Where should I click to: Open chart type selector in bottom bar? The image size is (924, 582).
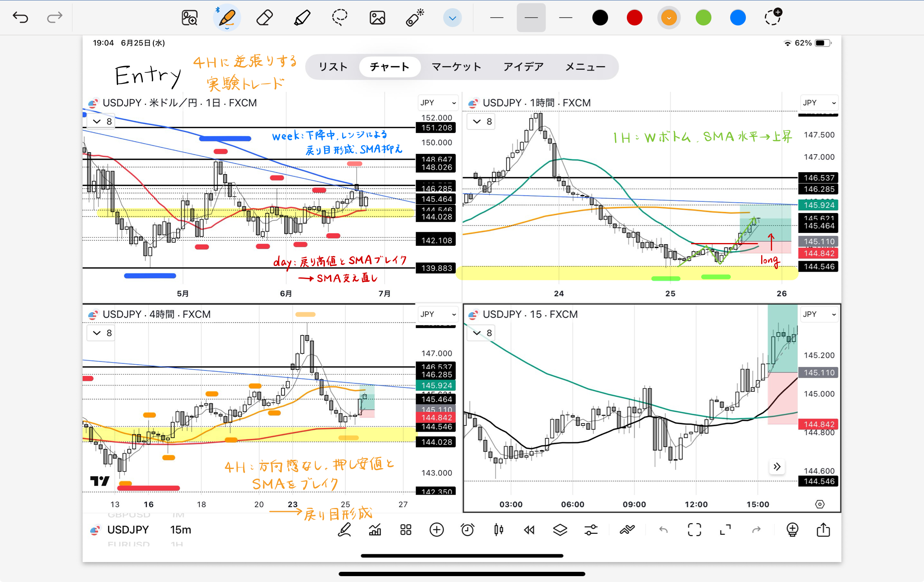click(375, 530)
